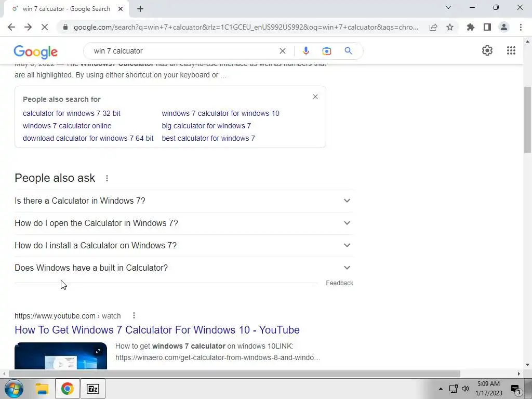Click the Chrome taskbar icon
Screen dimensions: 532x399
(68, 389)
